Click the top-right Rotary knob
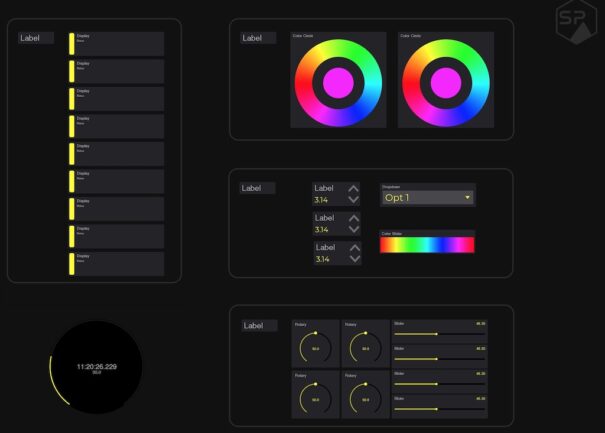Viewport: 605px width, 433px height. click(365, 348)
